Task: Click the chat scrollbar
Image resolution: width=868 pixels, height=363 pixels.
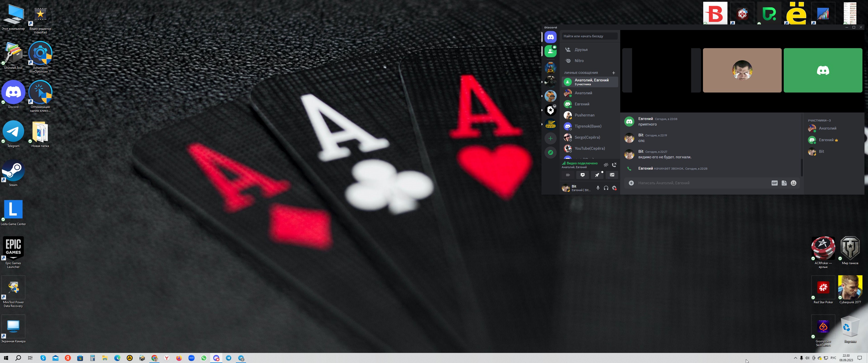Action: point(802,167)
